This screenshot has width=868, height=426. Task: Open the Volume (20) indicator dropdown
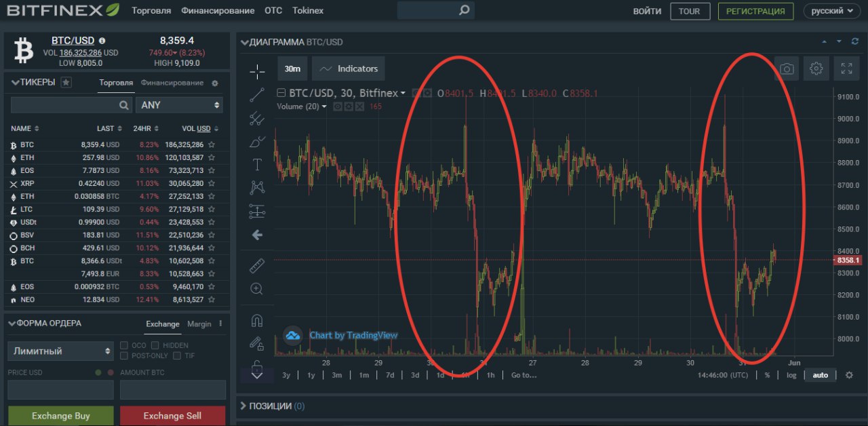[323, 106]
